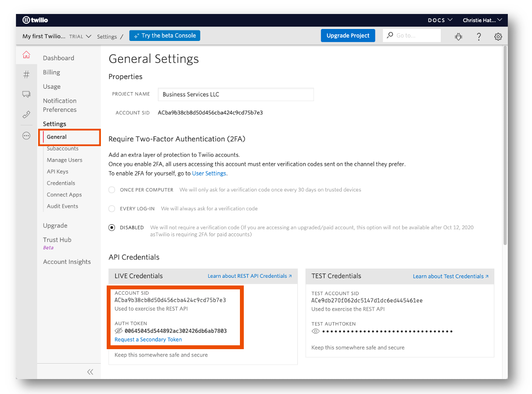Image resolution: width=532 pixels, height=394 pixels.
Task: Click the Twilio logo
Action: click(x=35, y=20)
